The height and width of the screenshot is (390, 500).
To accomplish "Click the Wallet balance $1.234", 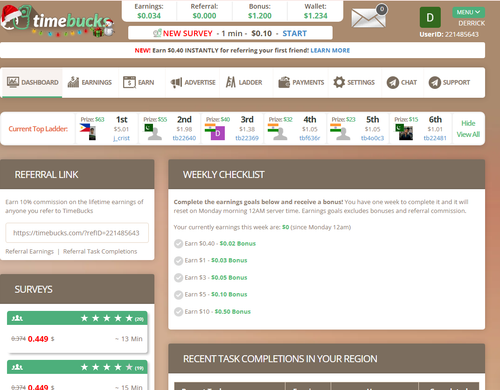I will pyautogui.click(x=316, y=16).
